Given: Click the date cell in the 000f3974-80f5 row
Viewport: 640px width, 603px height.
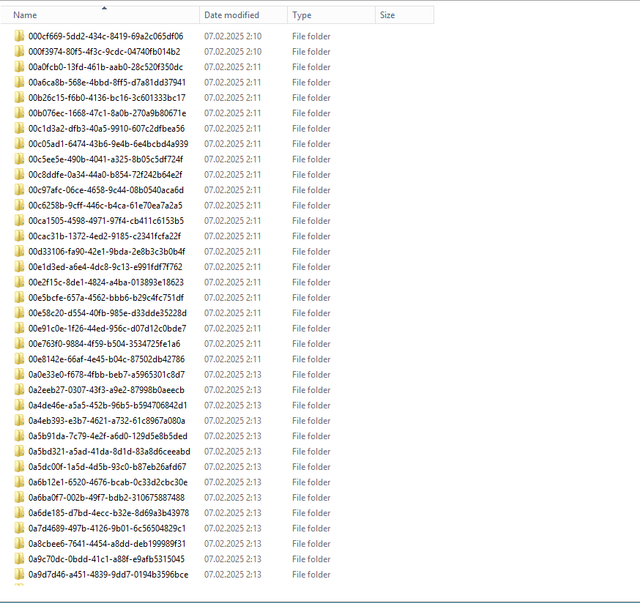Looking at the screenshot, I should [233, 51].
